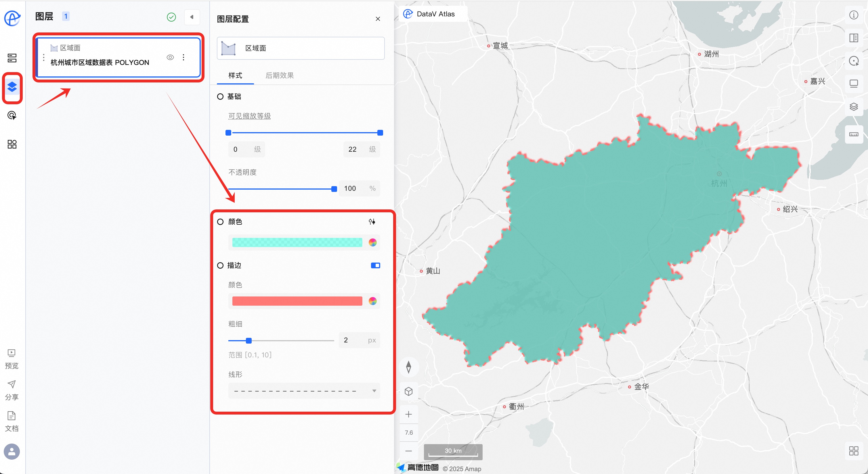Zoom in the map with plus button
Screen dimensions: 868x474
point(408,414)
